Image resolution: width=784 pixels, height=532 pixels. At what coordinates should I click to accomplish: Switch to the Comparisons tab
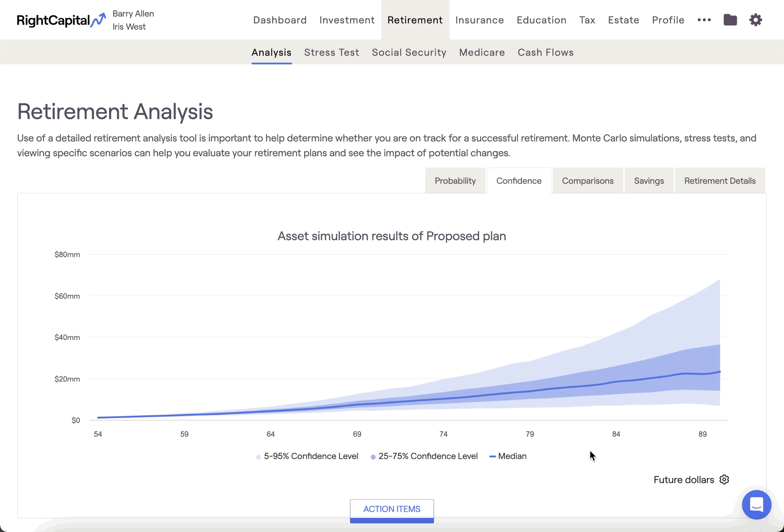587,181
